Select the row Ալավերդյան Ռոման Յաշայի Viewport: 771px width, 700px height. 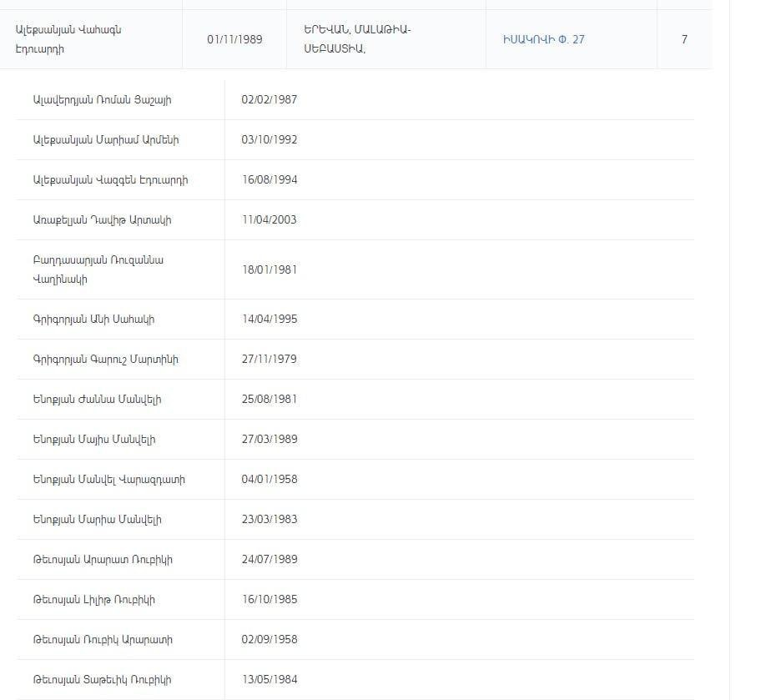coord(355,100)
